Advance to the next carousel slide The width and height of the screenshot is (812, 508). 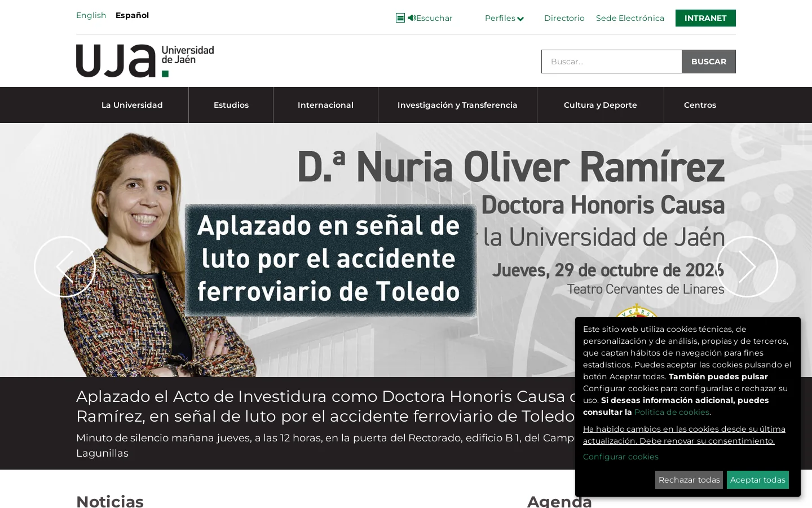pos(747,266)
